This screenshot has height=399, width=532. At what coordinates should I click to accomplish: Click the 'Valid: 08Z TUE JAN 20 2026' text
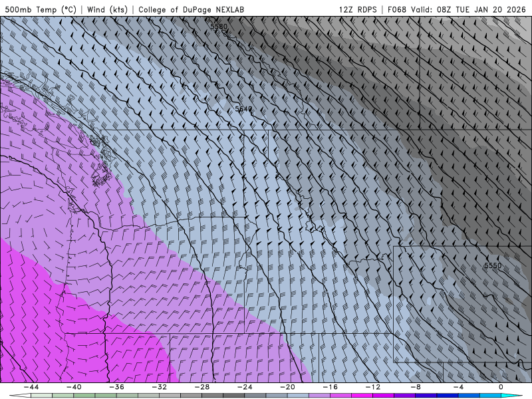(468, 9)
